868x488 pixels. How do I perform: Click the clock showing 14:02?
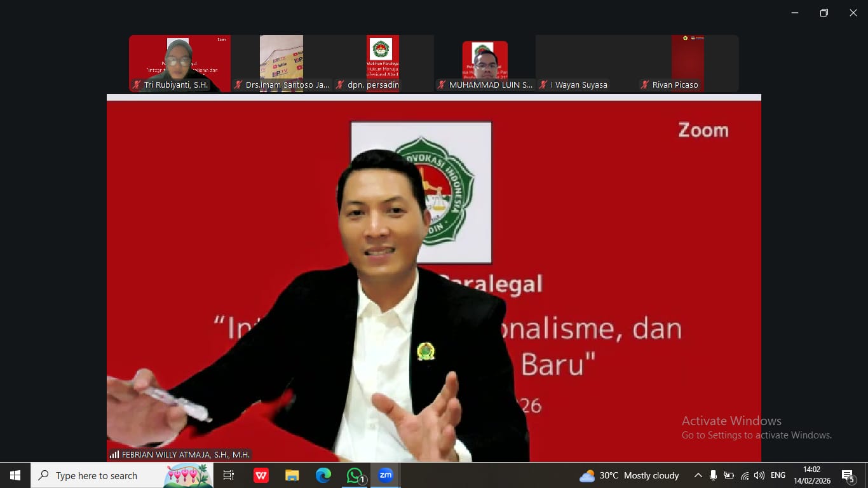click(x=811, y=475)
